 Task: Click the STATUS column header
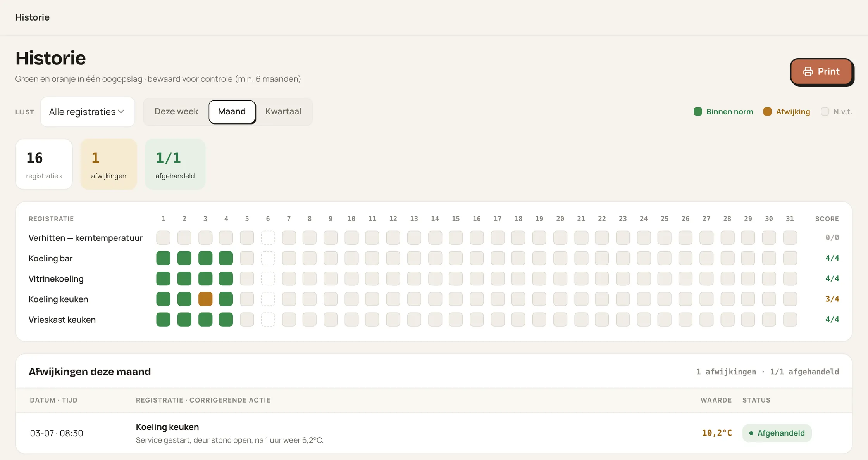pos(756,400)
